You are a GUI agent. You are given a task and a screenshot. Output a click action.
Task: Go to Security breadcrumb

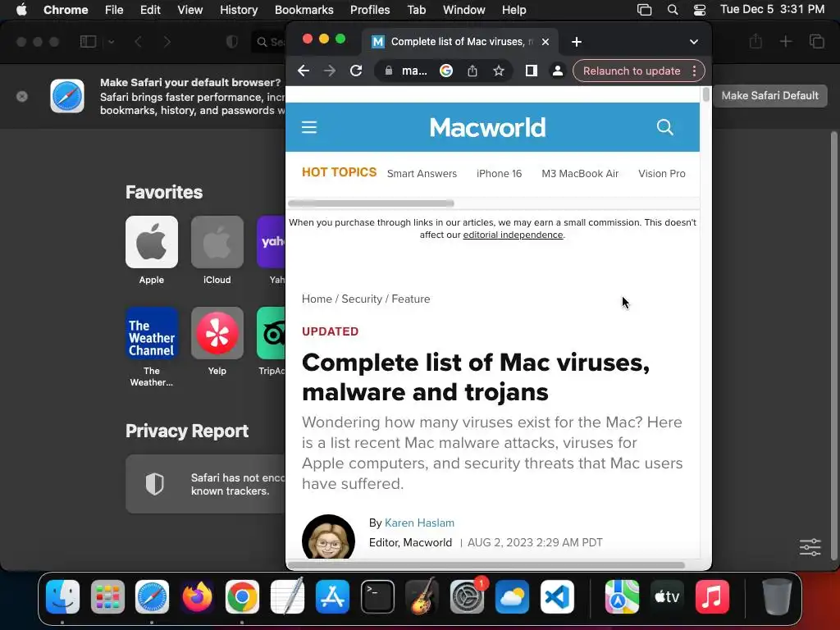362,299
